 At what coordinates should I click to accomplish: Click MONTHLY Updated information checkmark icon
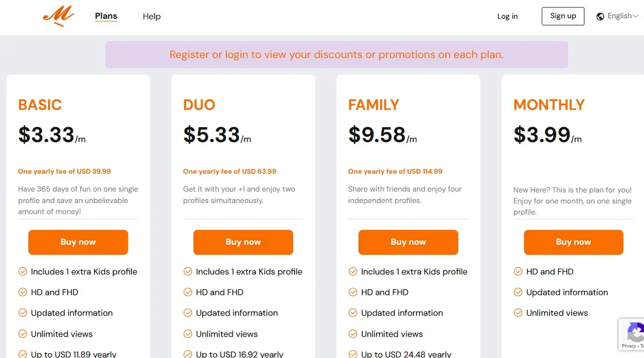[x=518, y=293]
